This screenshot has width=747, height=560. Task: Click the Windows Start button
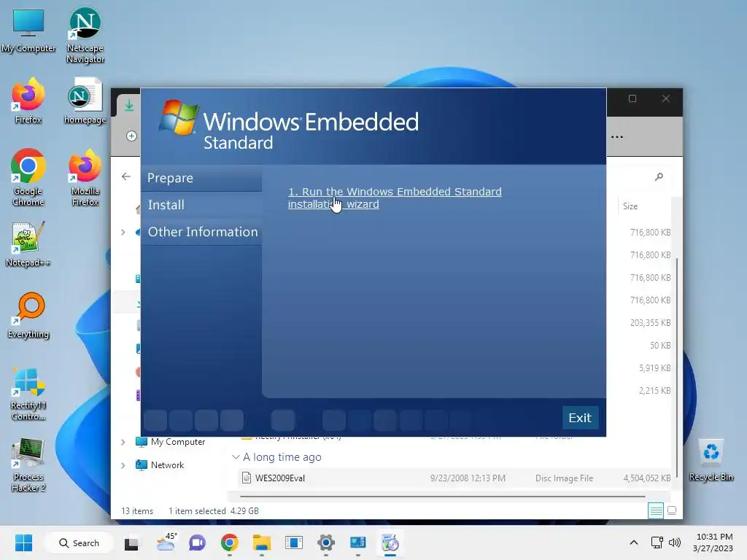click(x=23, y=542)
